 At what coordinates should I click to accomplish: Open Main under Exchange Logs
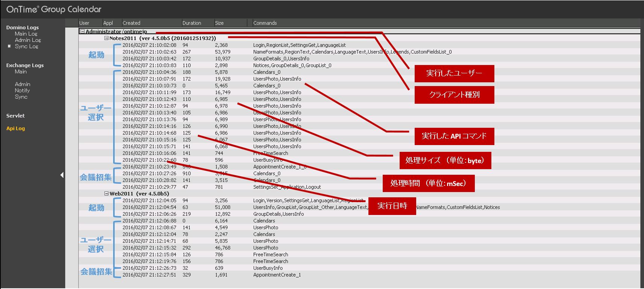(21, 71)
